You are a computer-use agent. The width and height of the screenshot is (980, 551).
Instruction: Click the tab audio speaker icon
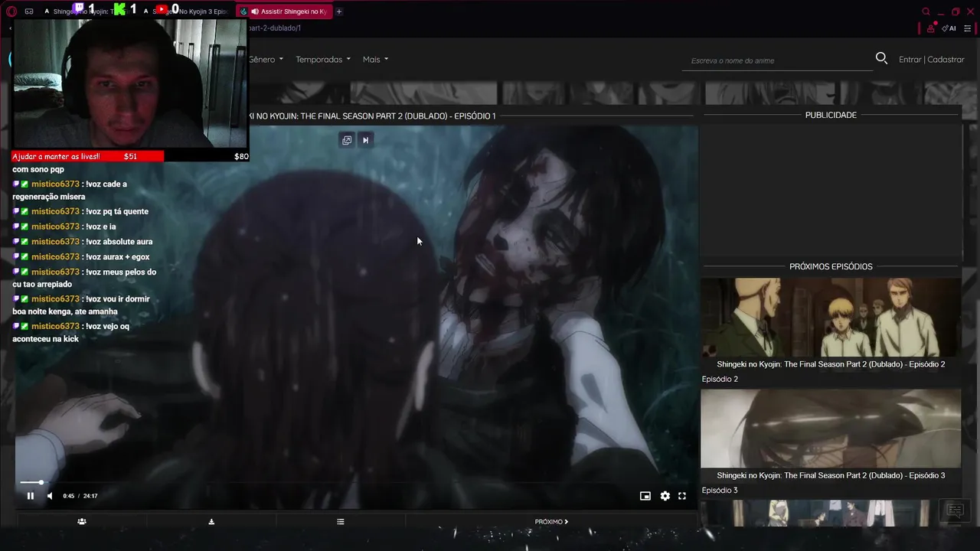[x=255, y=11]
